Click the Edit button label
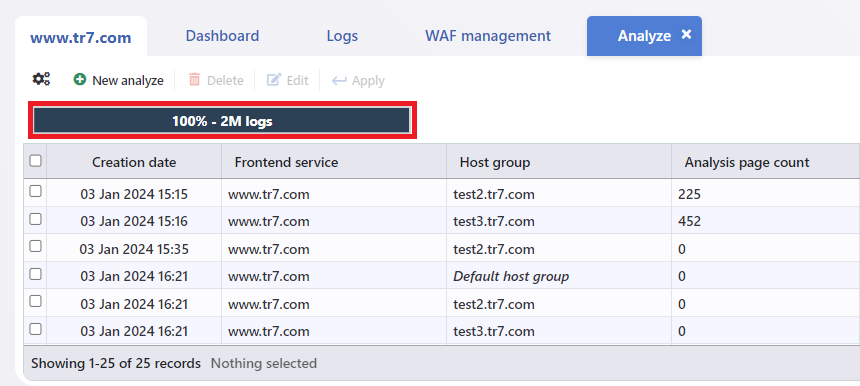The height and width of the screenshot is (386, 860). pos(297,81)
